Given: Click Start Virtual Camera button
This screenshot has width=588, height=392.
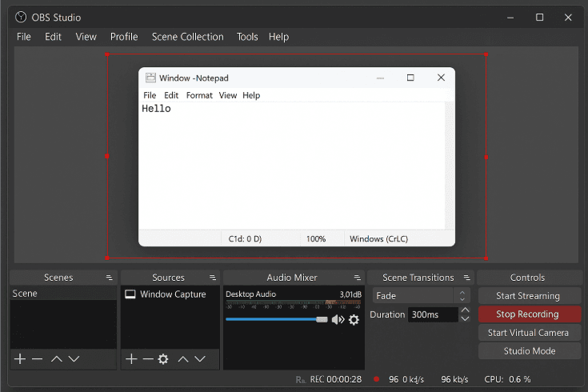Looking at the screenshot, I should [530, 333].
